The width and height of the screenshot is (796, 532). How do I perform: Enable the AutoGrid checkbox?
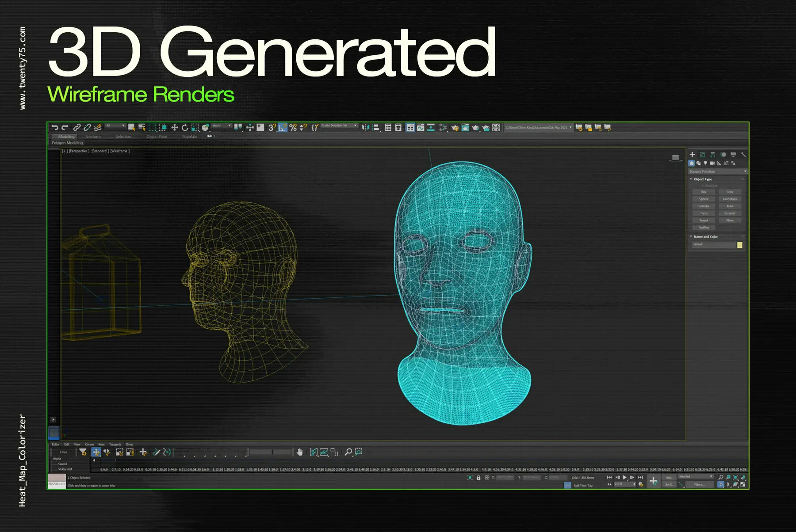(x=703, y=186)
